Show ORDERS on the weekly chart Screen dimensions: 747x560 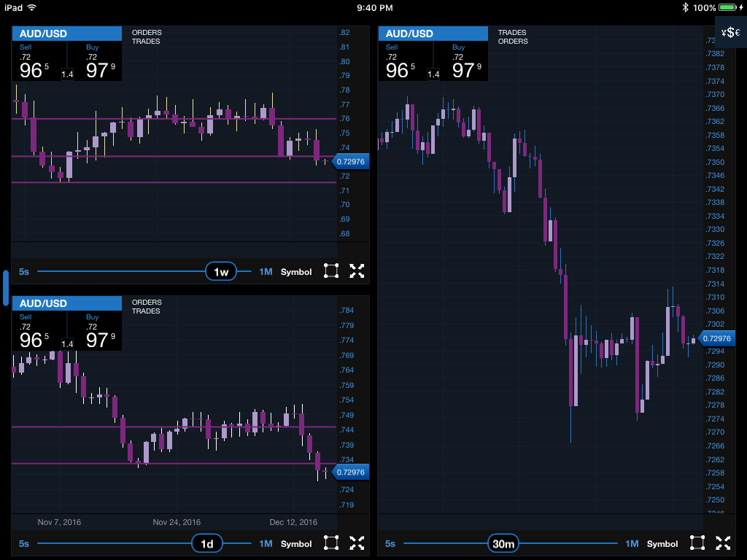tap(147, 33)
